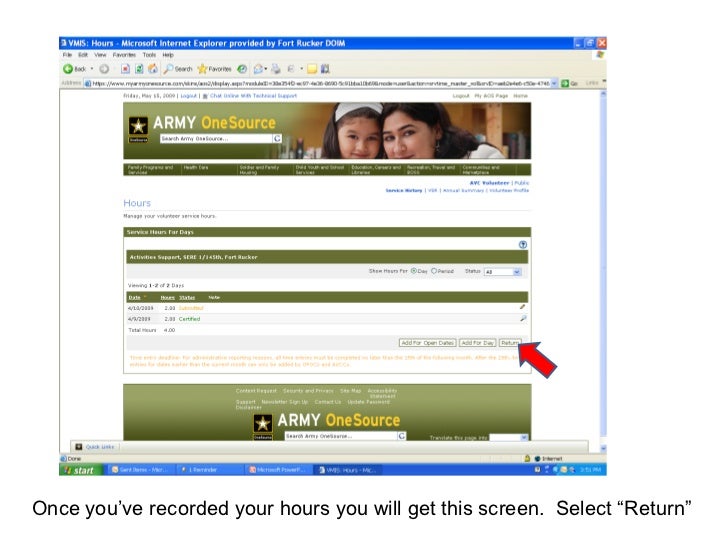
Task: Open Health Care nav tab
Action: 196,168
